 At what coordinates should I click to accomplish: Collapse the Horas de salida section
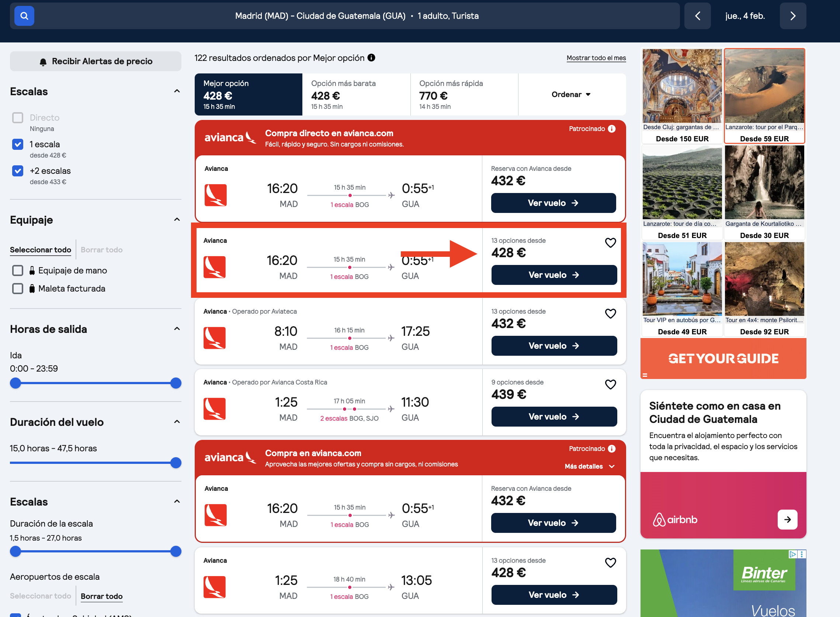coord(177,329)
